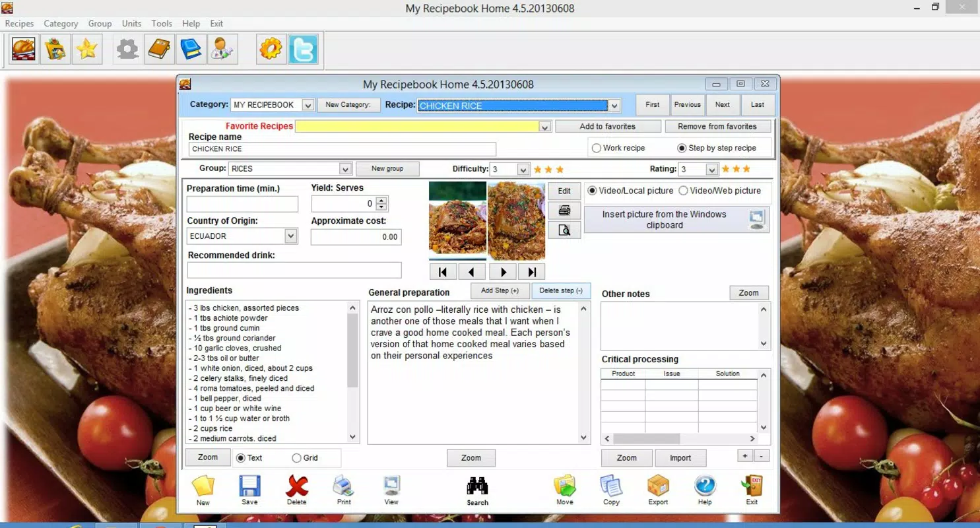The image size is (980, 528).
Task: Click the gray gear settings toolbar icon
Action: pyautogui.click(x=127, y=49)
